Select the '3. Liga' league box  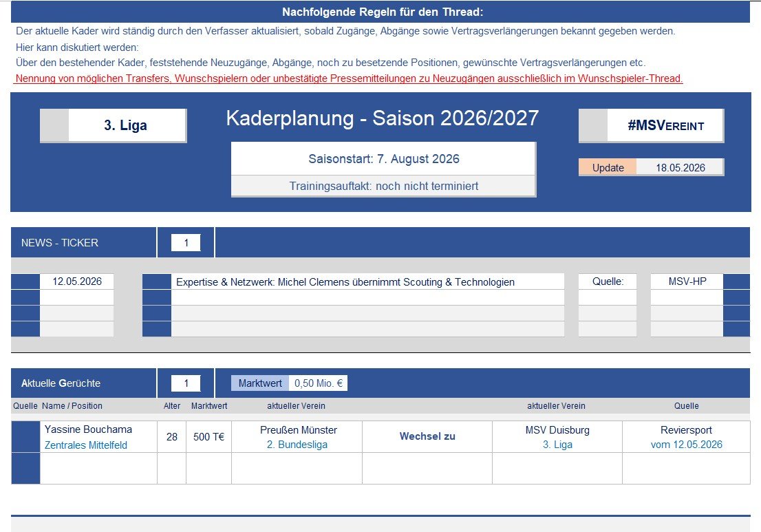coord(113,125)
